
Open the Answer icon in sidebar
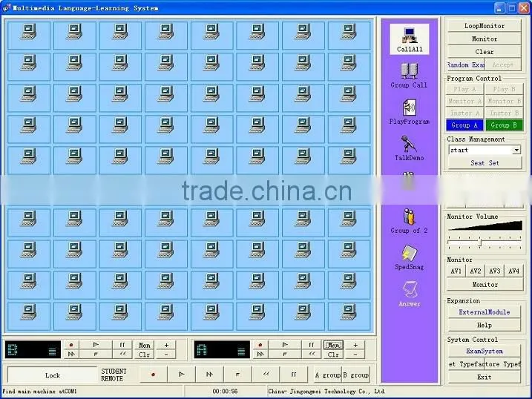409,294
